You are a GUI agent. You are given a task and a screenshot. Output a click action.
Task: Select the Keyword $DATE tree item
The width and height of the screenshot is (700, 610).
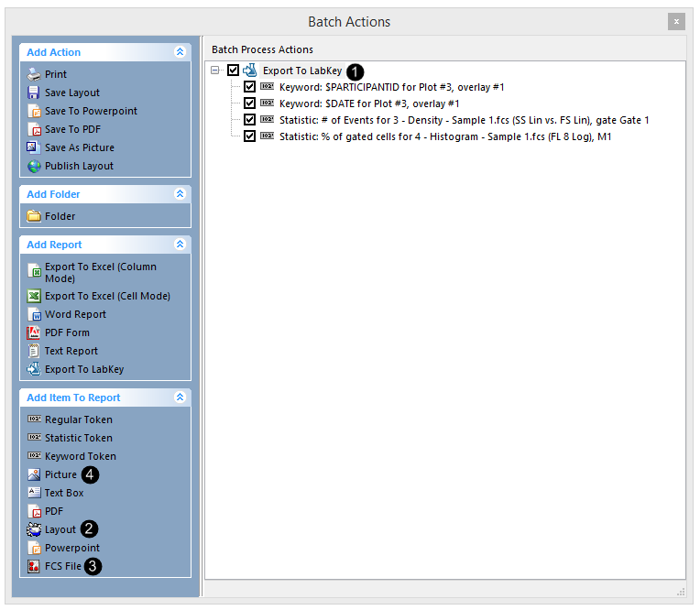tap(368, 103)
